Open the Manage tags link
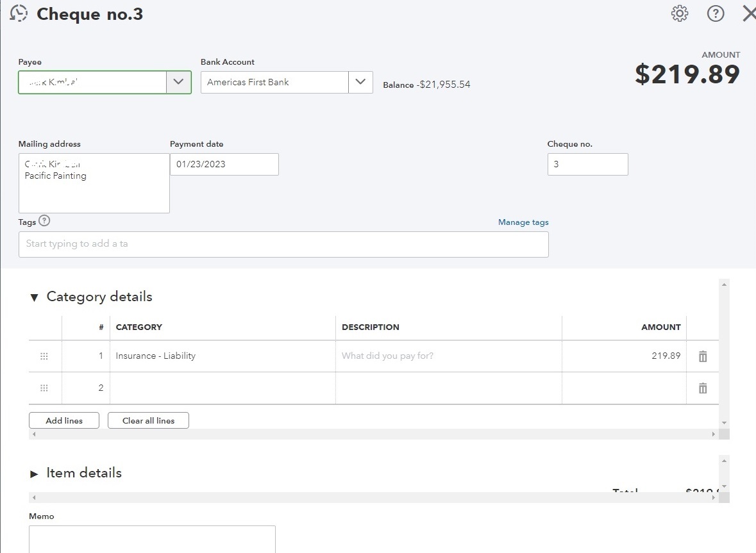756x553 pixels. pos(523,222)
